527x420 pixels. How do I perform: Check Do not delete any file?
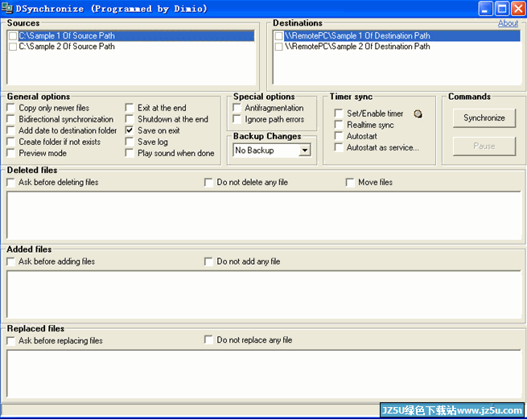208,183
